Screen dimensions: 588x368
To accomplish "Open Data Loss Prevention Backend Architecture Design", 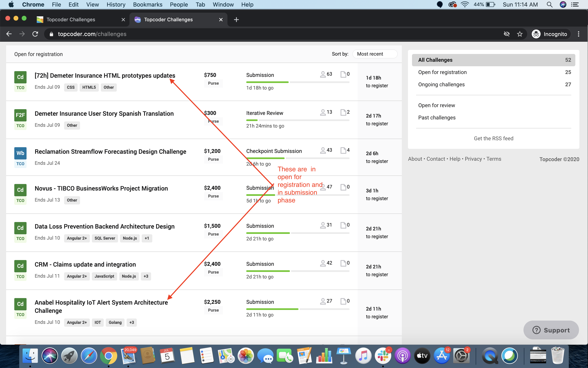I will click(105, 226).
